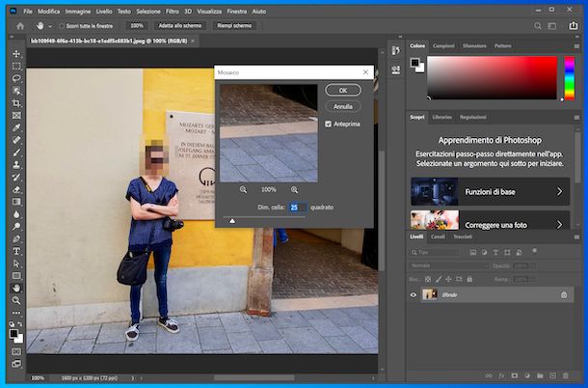This screenshot has width=588, height=388.
Task: Toggle lock all padlock icon
Action: pyautogui.click(x=469, y=279)
